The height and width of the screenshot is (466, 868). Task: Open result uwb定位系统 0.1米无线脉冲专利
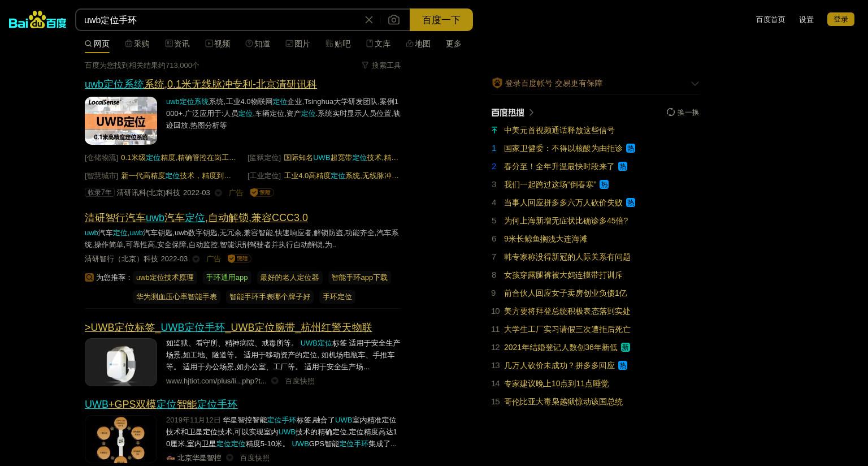pos(201,84)
